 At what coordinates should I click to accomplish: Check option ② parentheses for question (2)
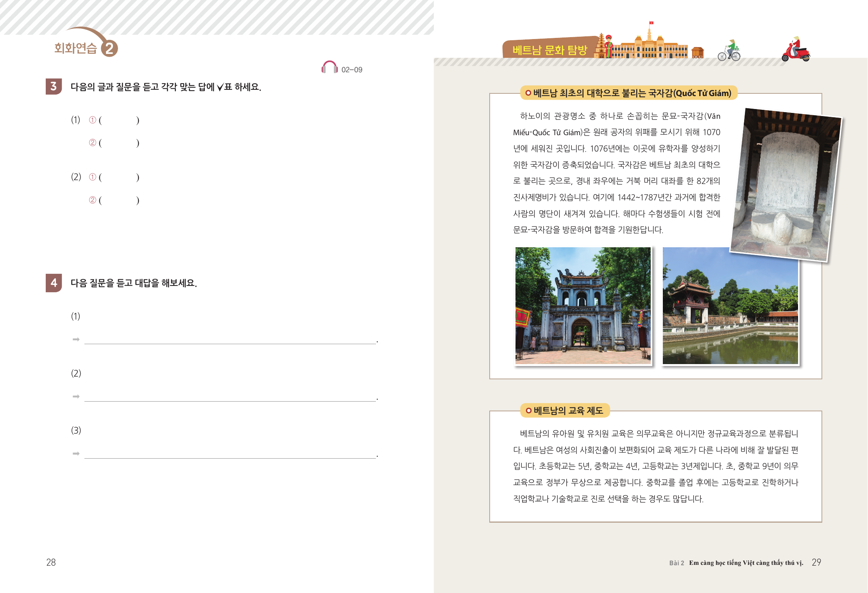click(x=119, y=200)
